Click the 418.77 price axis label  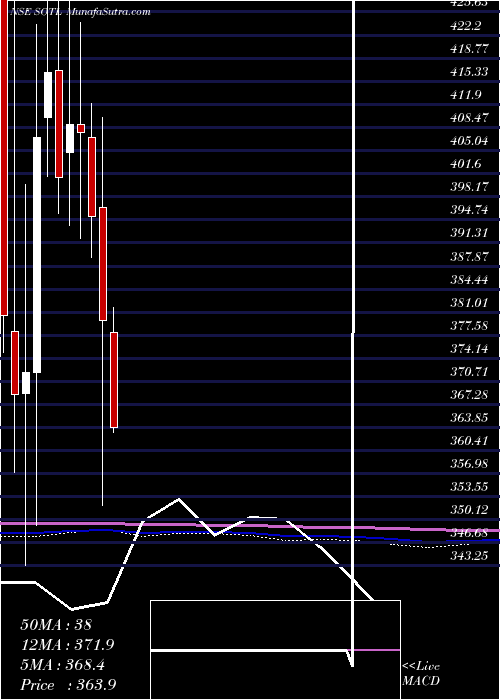(x=469, y=50)
